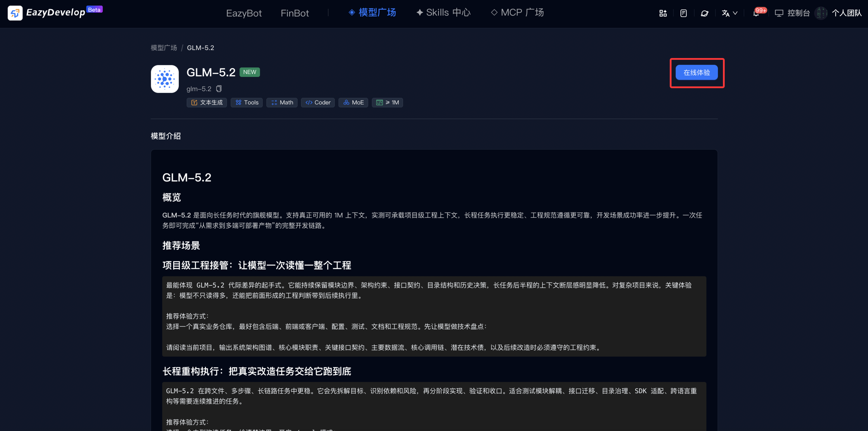Viewport: 868px width, 431px height.
Task: Open the notification bell with 99+ badge
Action: click(756, 13)
